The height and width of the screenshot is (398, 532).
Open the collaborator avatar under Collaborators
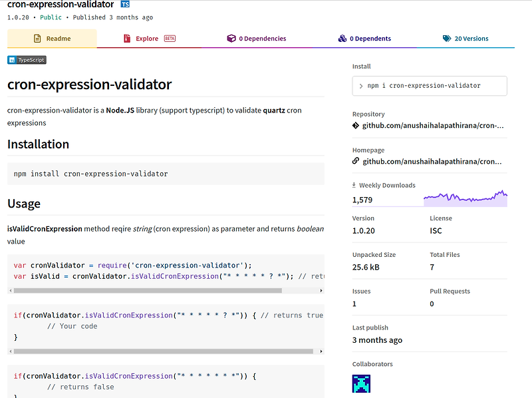click(361, 383)
